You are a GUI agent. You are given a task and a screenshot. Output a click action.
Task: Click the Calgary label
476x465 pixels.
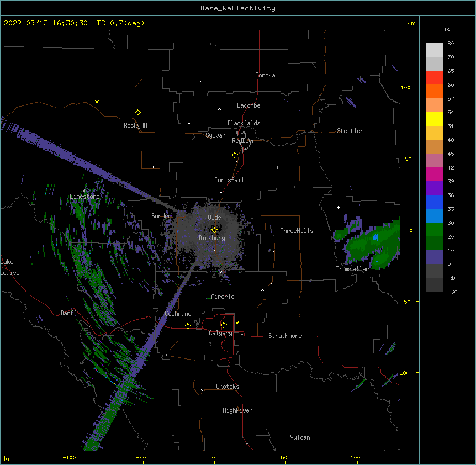click(x=220, y=333)
